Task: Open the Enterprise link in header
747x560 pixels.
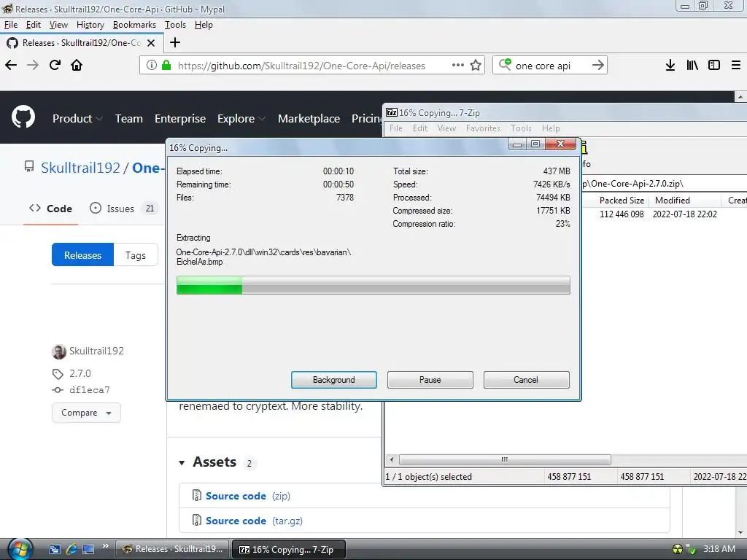Action: click(180, 119)
